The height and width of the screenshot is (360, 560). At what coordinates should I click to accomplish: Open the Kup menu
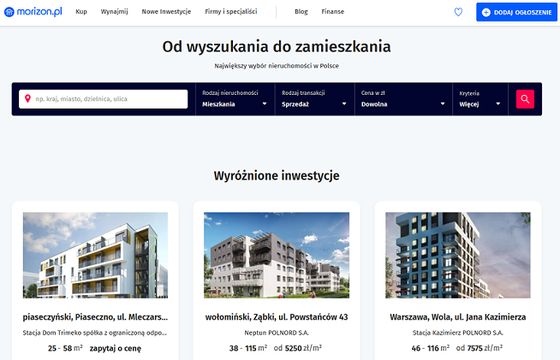pos(81,12)
